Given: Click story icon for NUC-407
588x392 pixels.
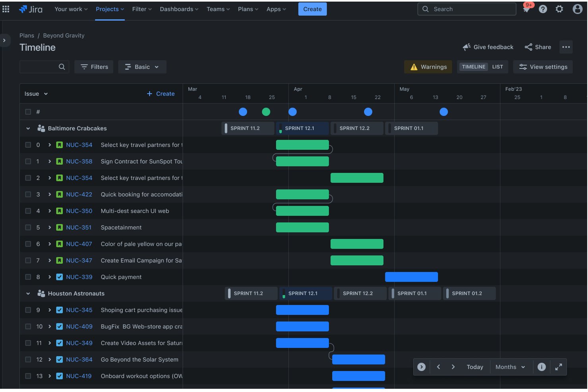Looking at the screenshot, I should (59, 244).
